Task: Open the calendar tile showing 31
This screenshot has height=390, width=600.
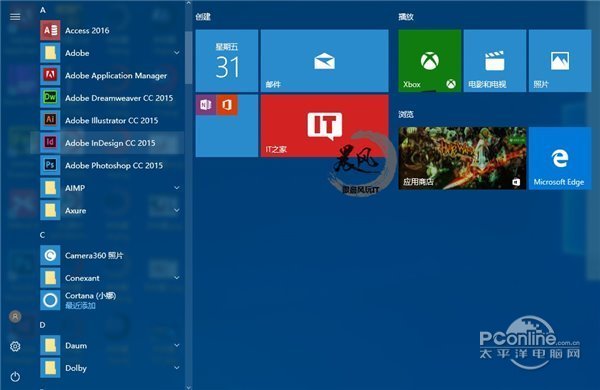Action: pos(227,61)
